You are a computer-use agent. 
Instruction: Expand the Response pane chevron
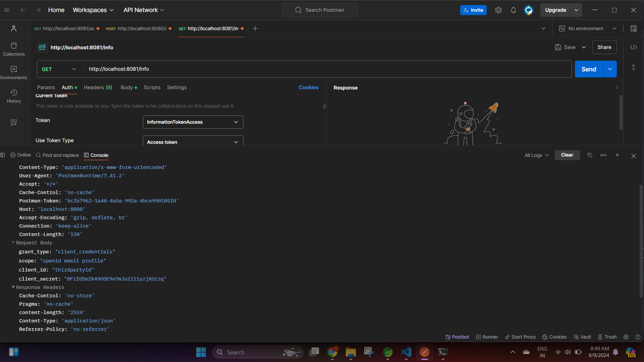coord(616,87)
